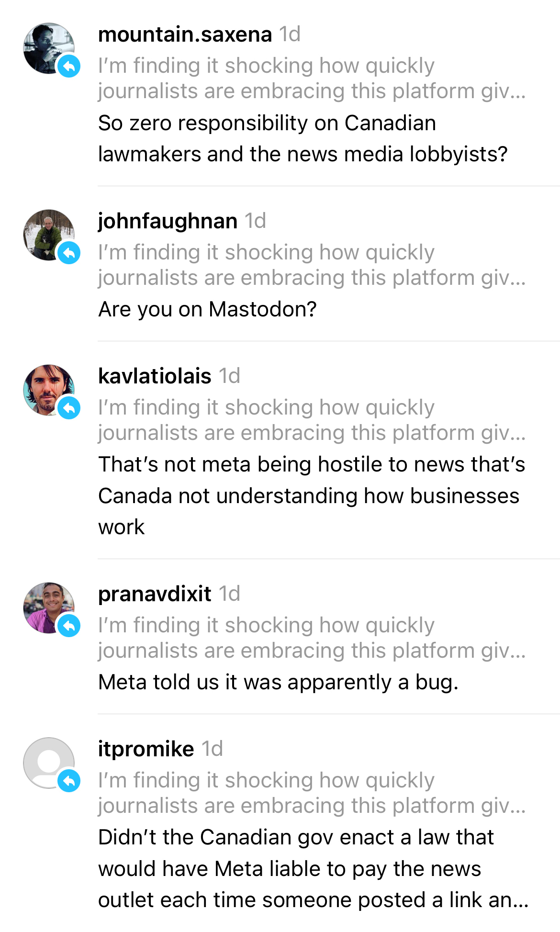
Task: Tap reply badge beside kavlatiolais
Action: [x=69, y=408]
